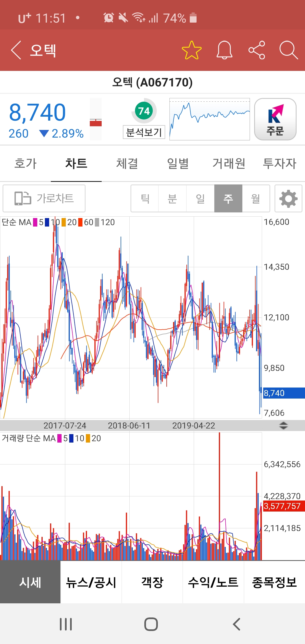Select the 주 weekly chart interval
305x644 pixels.
[x=228, y=198]
